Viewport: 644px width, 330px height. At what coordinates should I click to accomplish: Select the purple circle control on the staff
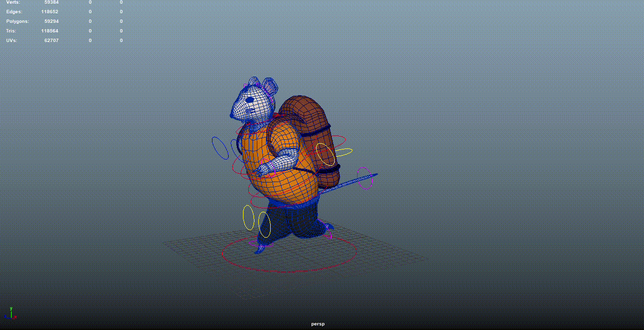click(364, 178)
